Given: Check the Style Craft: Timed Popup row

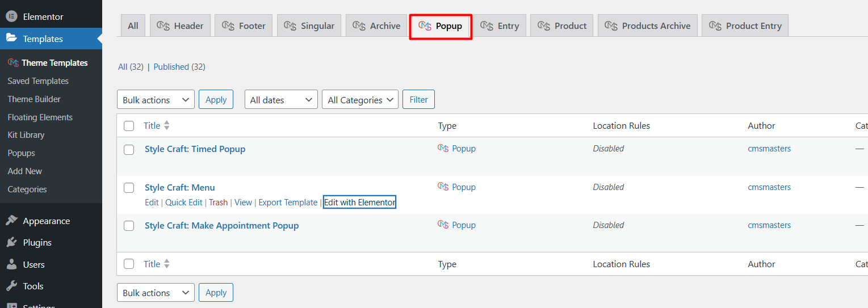Looking at the screenshot, I should coord(129,150).
